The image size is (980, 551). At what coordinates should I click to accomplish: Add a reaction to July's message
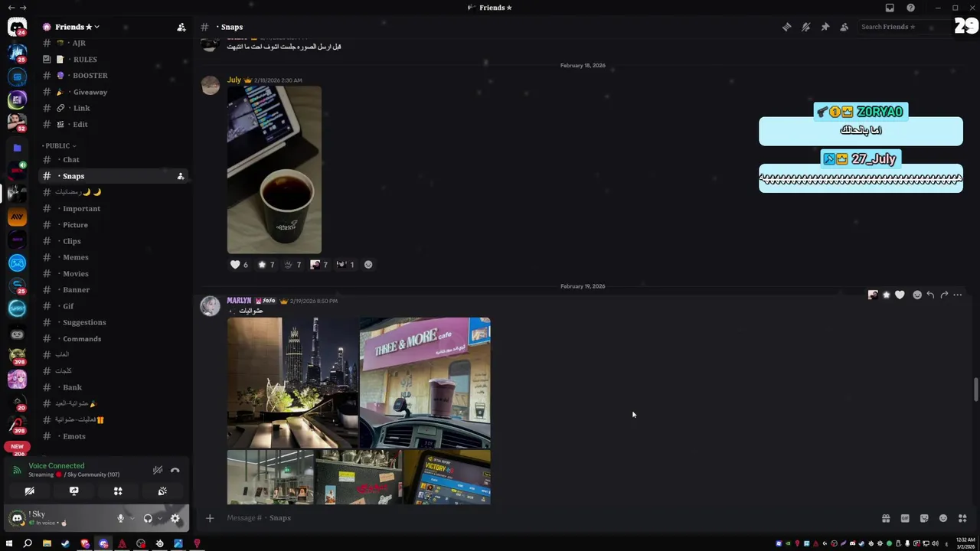pyautogui.click(x=368, y=265)
